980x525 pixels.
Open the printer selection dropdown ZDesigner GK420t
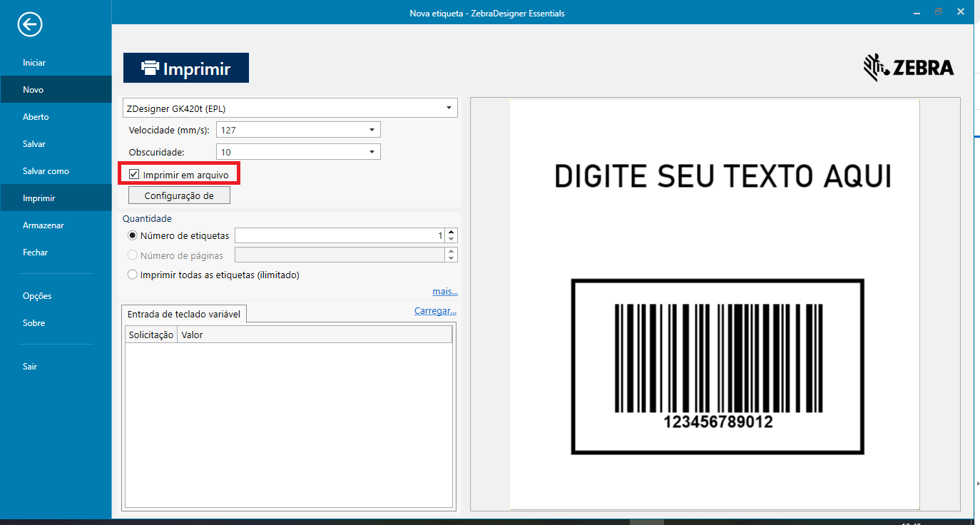[449, 108]
